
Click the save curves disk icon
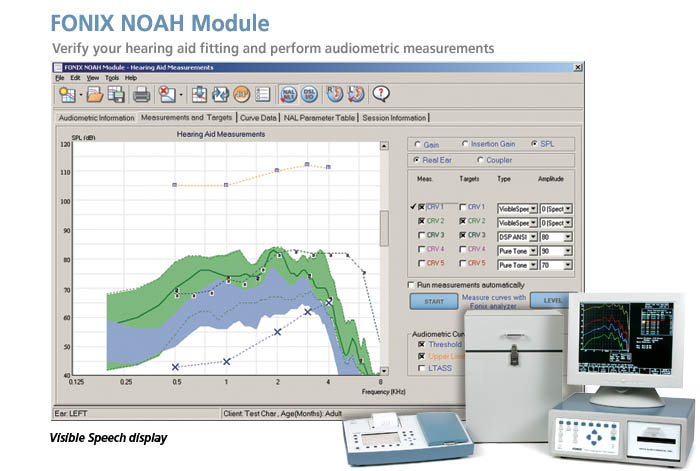(x=116, y=95)
